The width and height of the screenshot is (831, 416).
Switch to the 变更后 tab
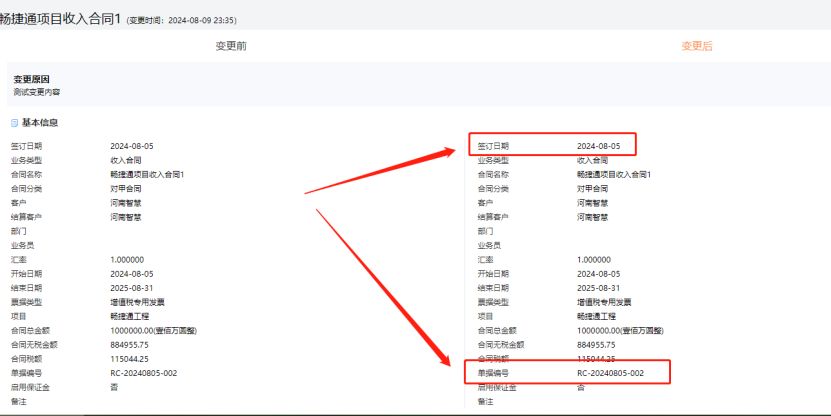tap(696, 46)
